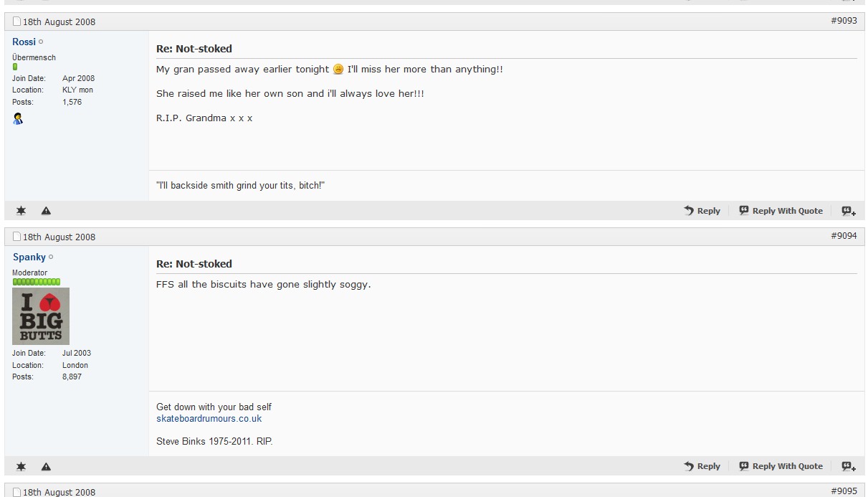The height and width of the screenshot is (497, 868).
Task: Open the permalink for post #9093
Action: (x=844, y=21)
